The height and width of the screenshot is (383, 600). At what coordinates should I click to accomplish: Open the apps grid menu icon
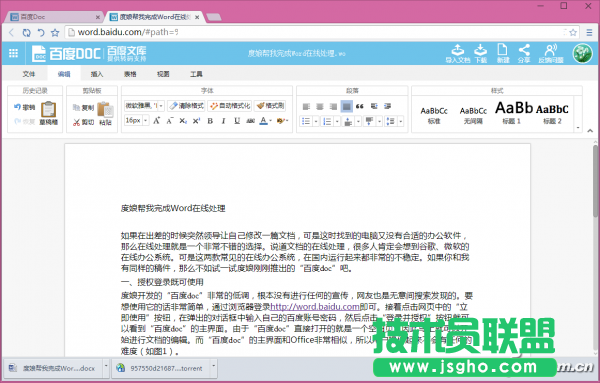(13, 53)
